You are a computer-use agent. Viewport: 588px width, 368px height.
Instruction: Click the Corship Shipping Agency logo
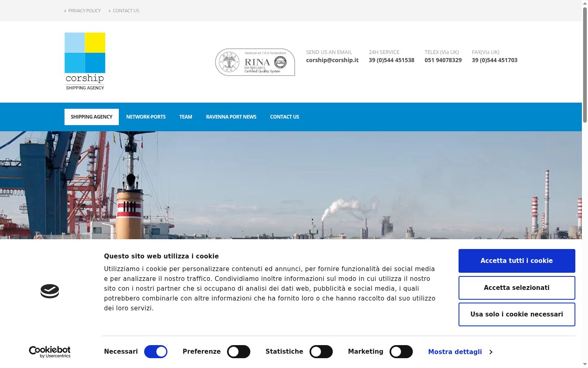85,61
